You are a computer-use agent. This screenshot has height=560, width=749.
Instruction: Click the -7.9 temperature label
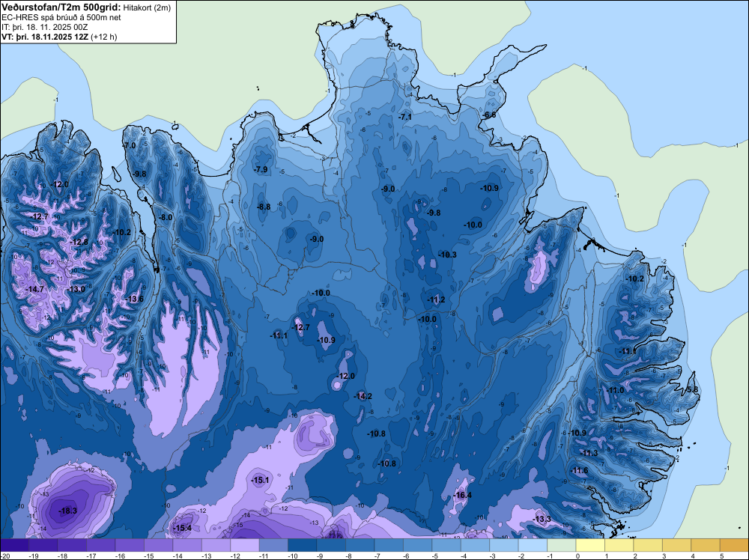[261, 169]
